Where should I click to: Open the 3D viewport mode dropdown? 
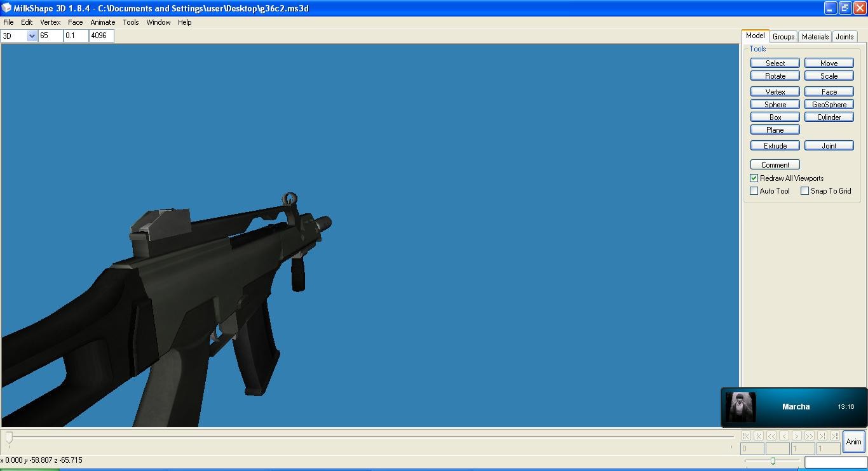pos(32,36)
